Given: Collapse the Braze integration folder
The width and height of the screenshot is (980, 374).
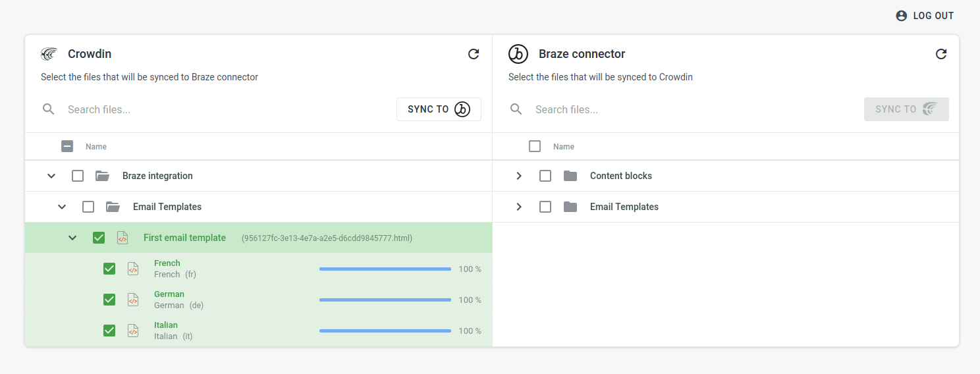Looking at the screenshot, I should click(x=51, y=176).
